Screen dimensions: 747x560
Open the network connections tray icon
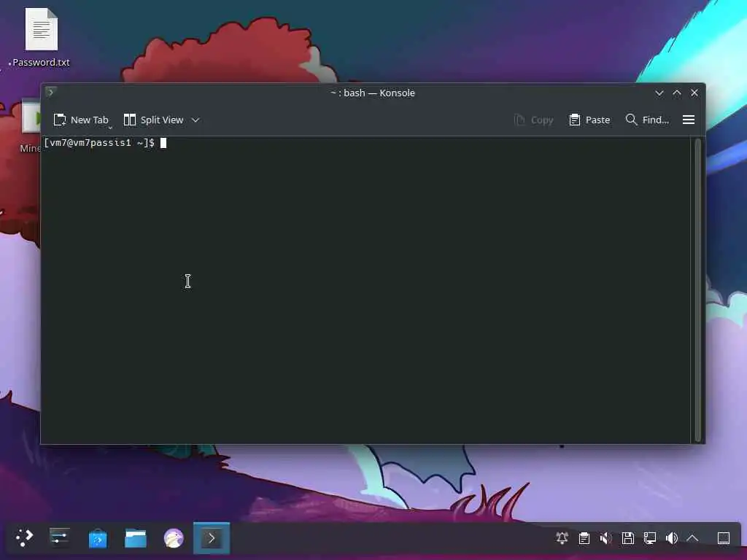pos(650,538)
